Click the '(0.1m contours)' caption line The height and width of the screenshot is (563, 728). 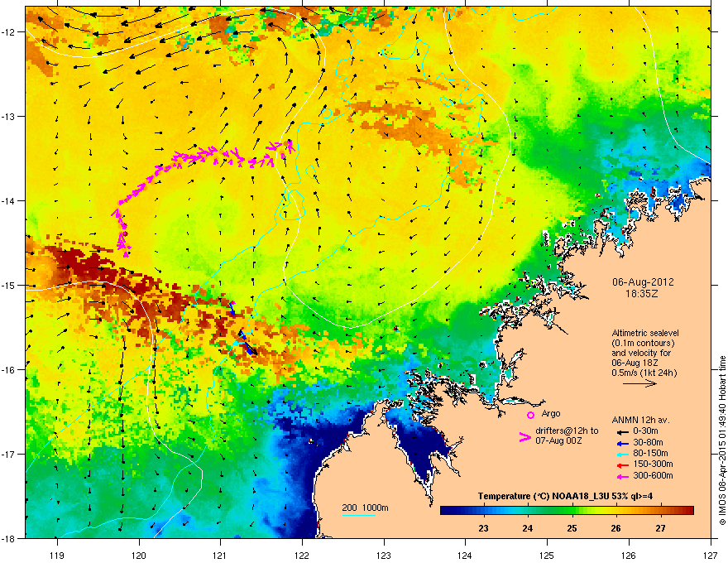point(643,344)
